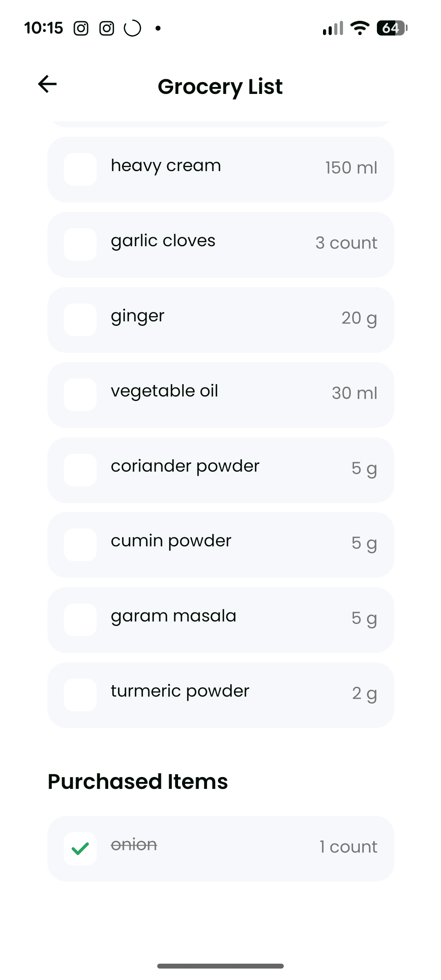Check off heavy cream

click(x=80, y=169)
